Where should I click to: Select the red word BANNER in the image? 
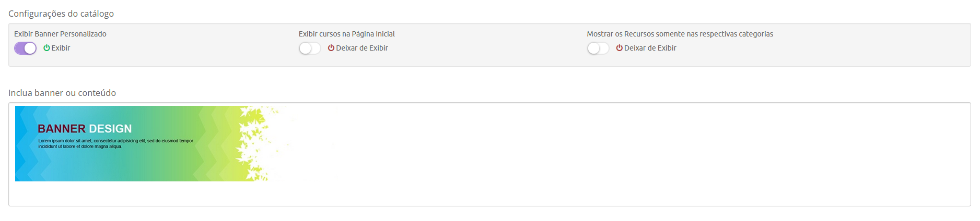coord(61,129)
